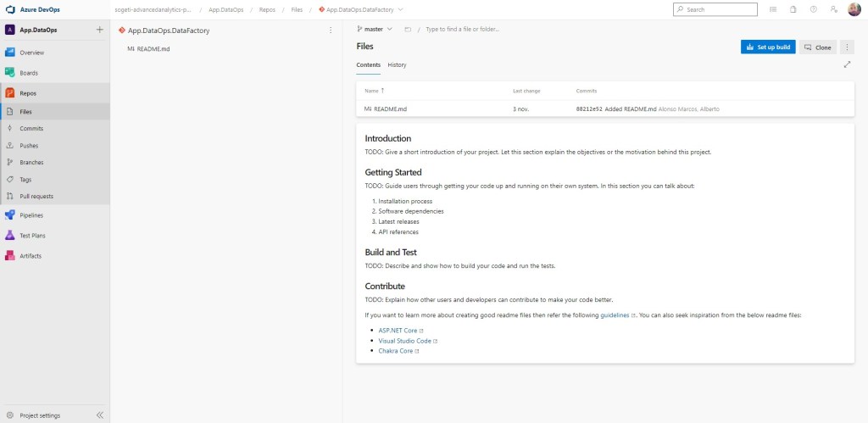Switch to the History tab
This screenshot has height=423, width=868.
coord(397,65)
